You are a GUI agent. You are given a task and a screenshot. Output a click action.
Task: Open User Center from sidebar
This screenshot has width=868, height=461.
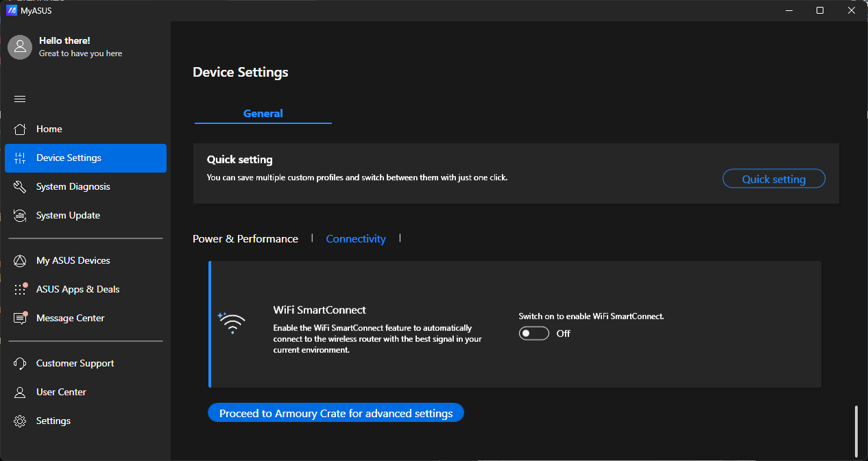(86, 392)
